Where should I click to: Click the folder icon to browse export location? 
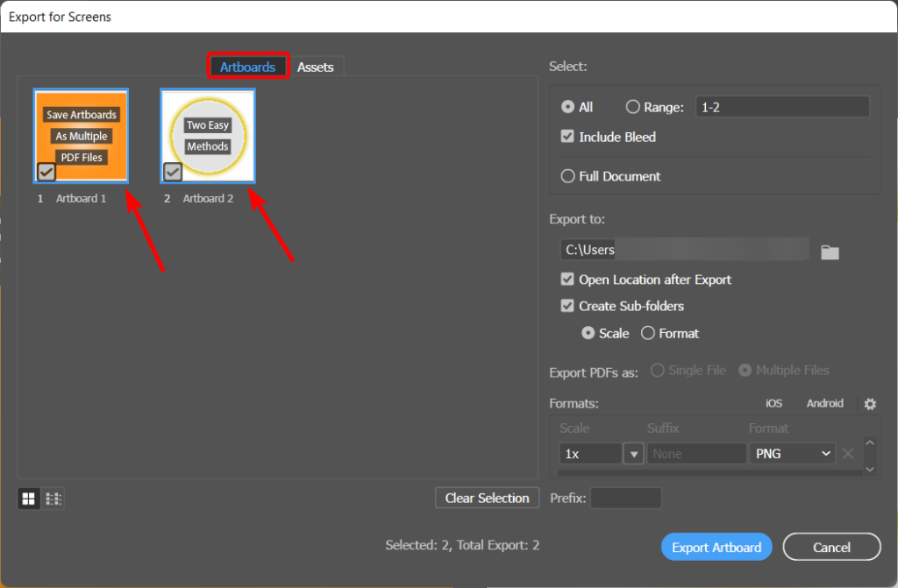(x=830, y=252)
